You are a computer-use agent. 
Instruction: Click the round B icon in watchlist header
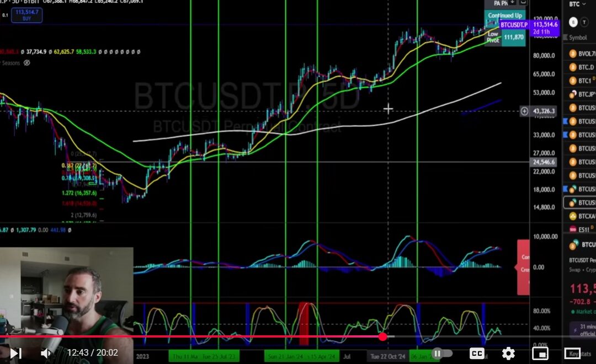point(573,23)
